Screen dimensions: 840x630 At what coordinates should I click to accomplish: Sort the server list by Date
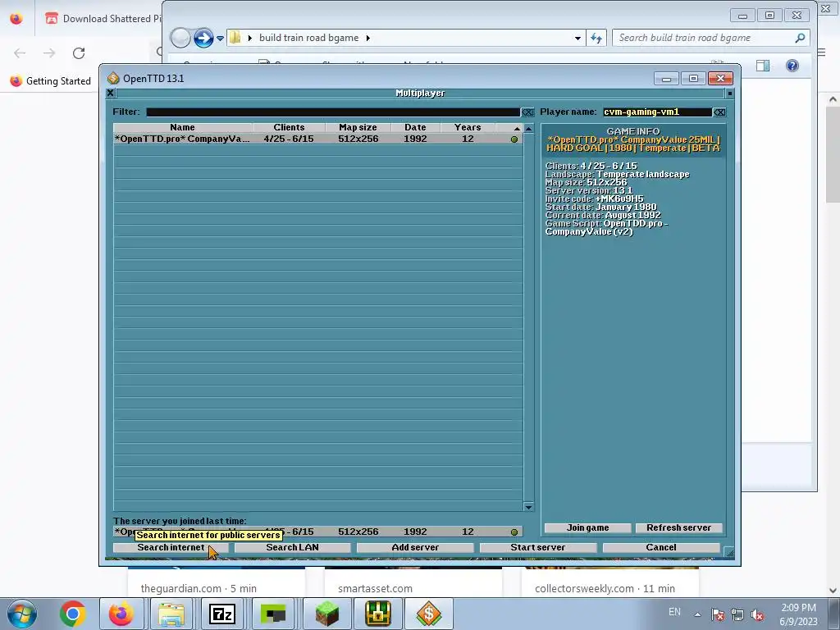click(x=415, y=127)
